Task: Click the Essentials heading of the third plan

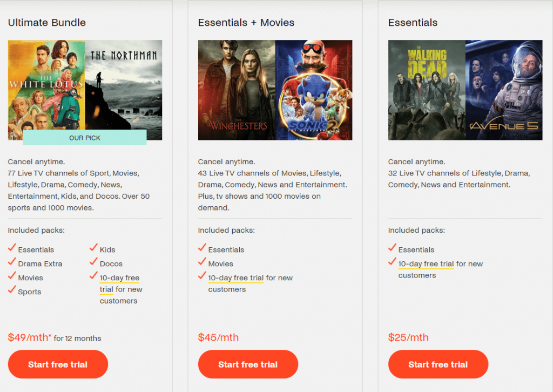Action: pyautogui.click(x=413, y=23)
